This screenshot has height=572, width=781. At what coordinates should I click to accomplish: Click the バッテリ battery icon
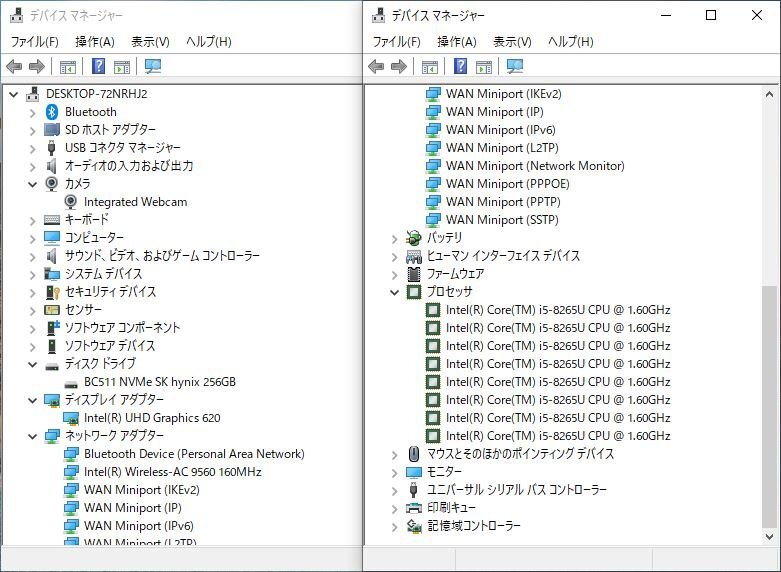point(413,238)
